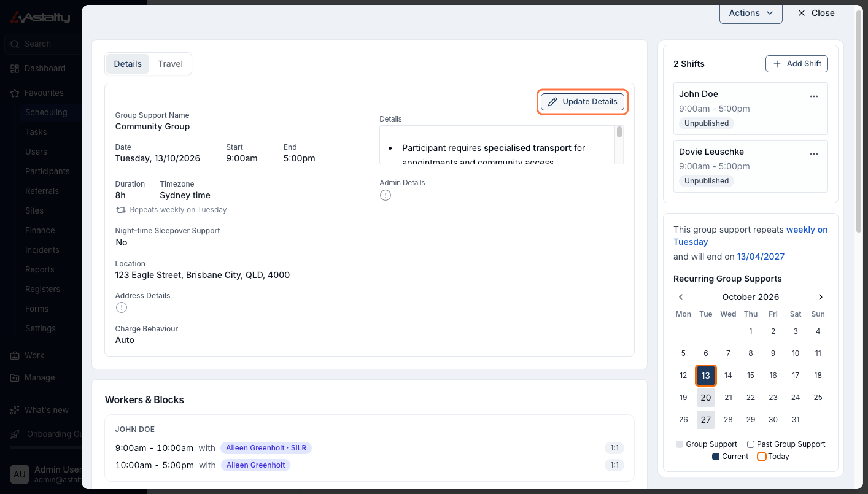Open Settings in the sidebar

(41, 329)
